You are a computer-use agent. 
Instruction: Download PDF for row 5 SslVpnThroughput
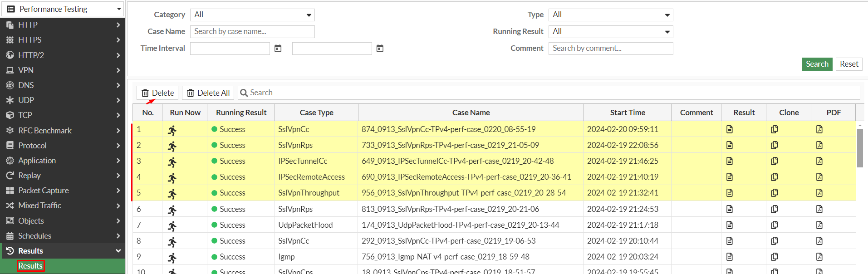pos(819,193)
